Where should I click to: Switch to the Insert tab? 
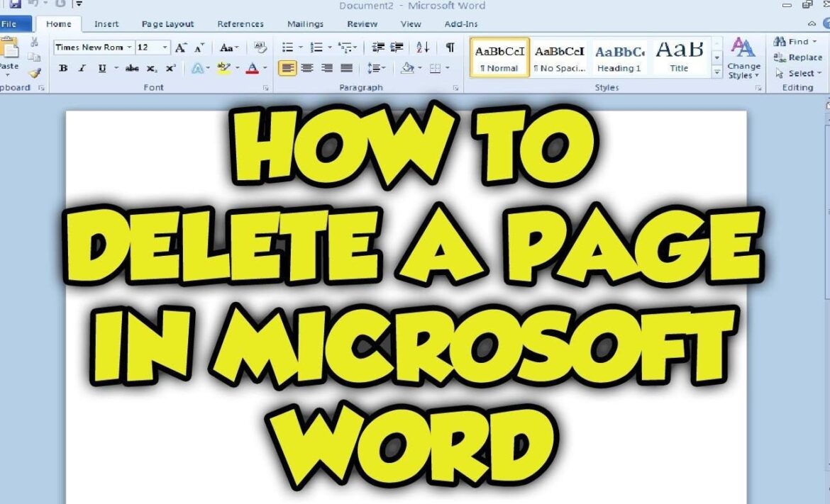click(106, 24)
